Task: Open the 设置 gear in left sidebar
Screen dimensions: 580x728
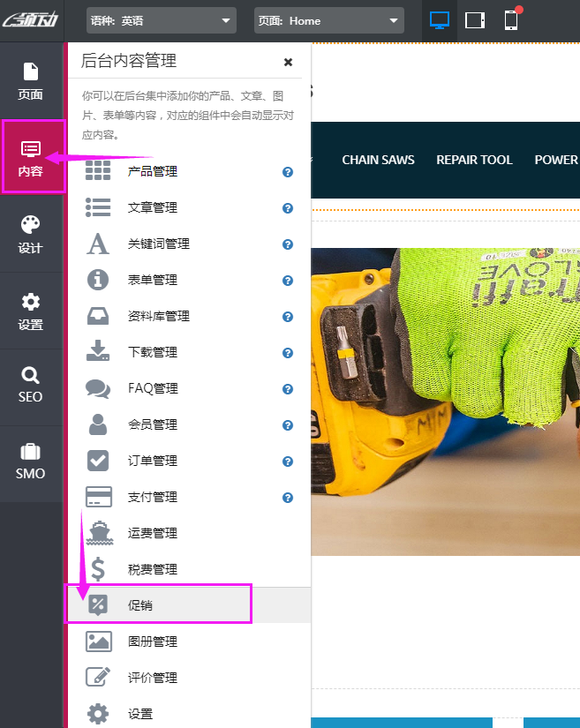Action: [x=31, y=311]
